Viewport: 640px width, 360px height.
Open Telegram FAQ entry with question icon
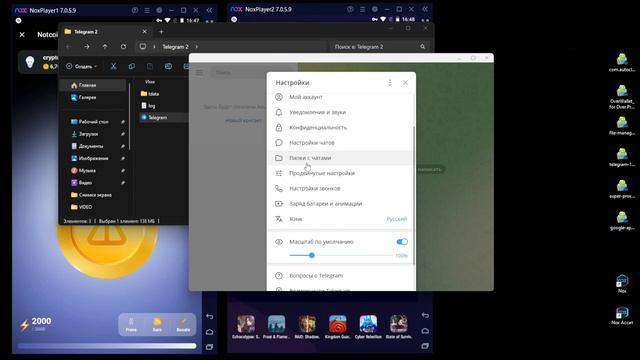click(x=341, y=276)
